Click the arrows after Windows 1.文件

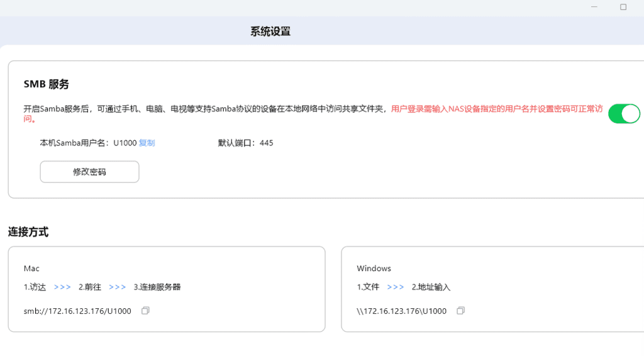click(x=396, y=287)
